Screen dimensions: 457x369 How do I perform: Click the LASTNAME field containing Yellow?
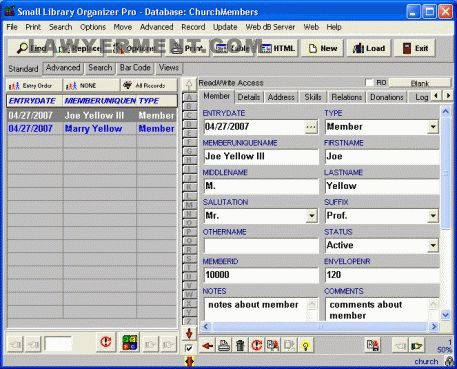pos(382,186)
